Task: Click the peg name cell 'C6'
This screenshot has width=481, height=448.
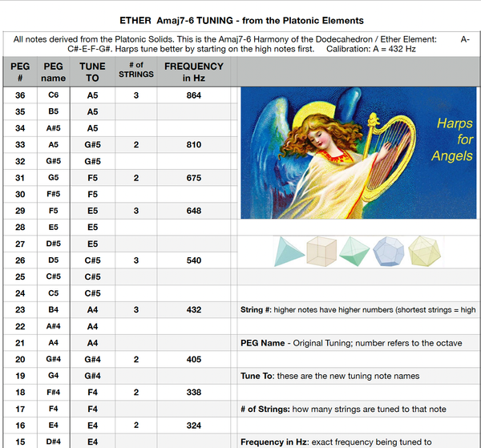Action: pyautogui.click(x=53, y=95)
